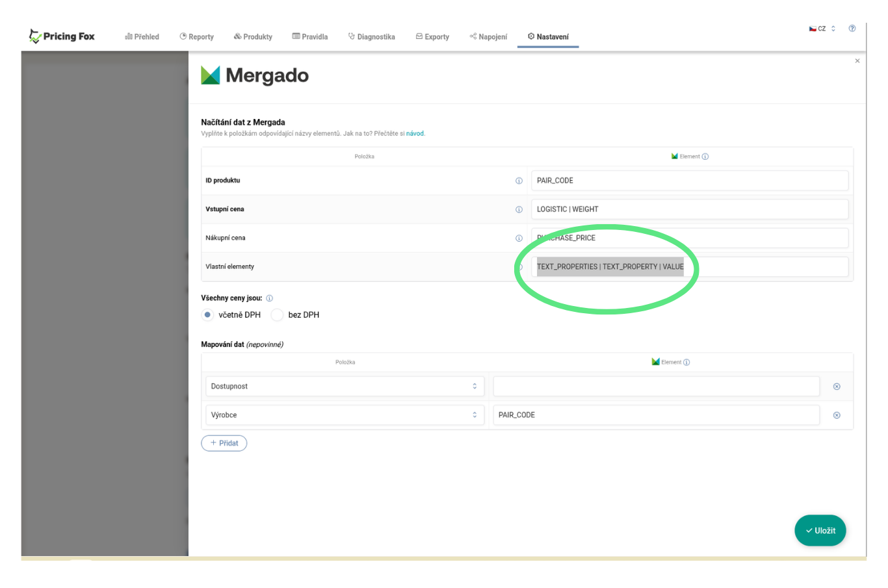The width and height of the screenshot is (888, 588).
Task: Switch to the Diagnostika tab
Action: 371,37
